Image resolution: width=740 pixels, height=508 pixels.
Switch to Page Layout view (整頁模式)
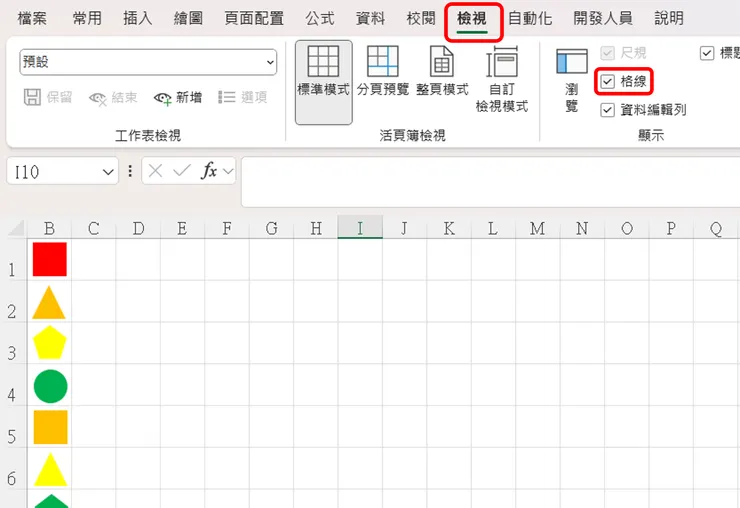(442, 71)
